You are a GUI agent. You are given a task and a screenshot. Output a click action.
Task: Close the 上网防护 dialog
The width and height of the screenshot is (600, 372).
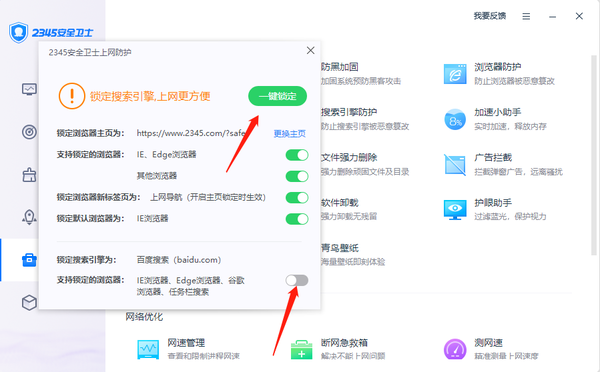pyautogui.click(x=310, y=51)
